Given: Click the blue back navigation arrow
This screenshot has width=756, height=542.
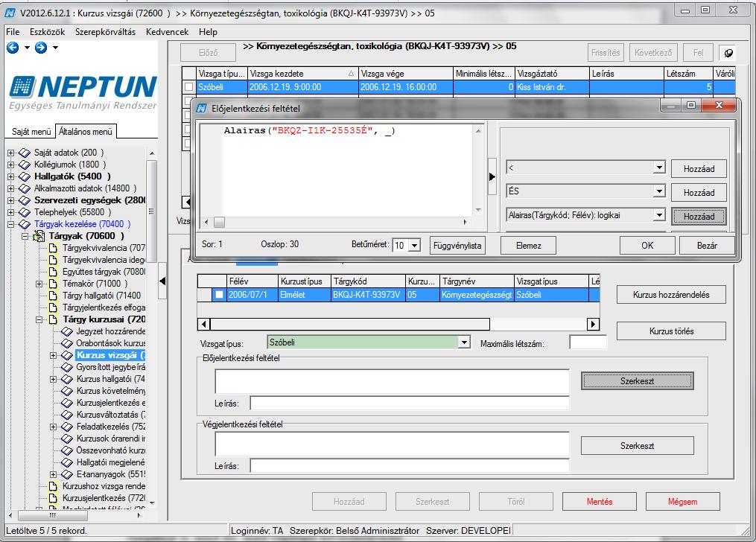Looking at the screenshot, I should [13, 47].
